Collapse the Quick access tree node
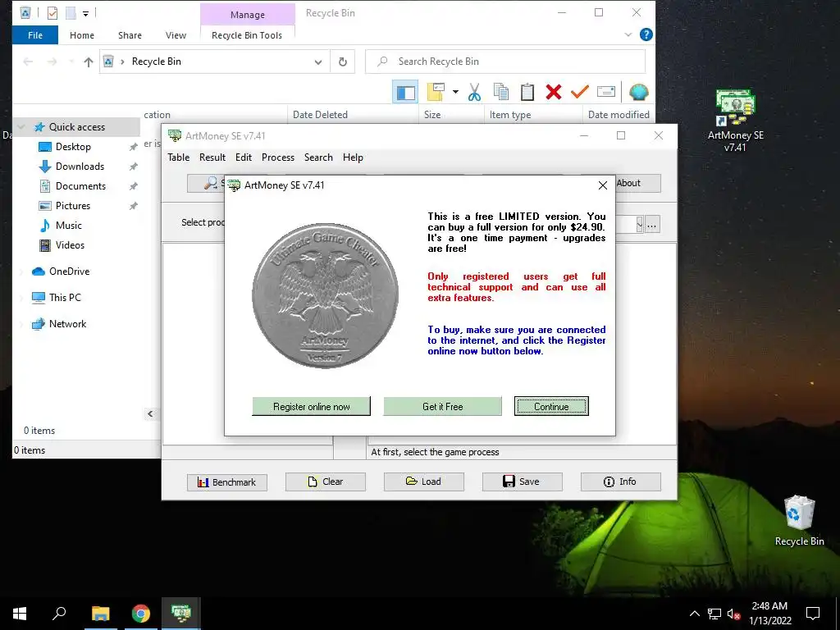The image size is (840, 630). [21, 127]
